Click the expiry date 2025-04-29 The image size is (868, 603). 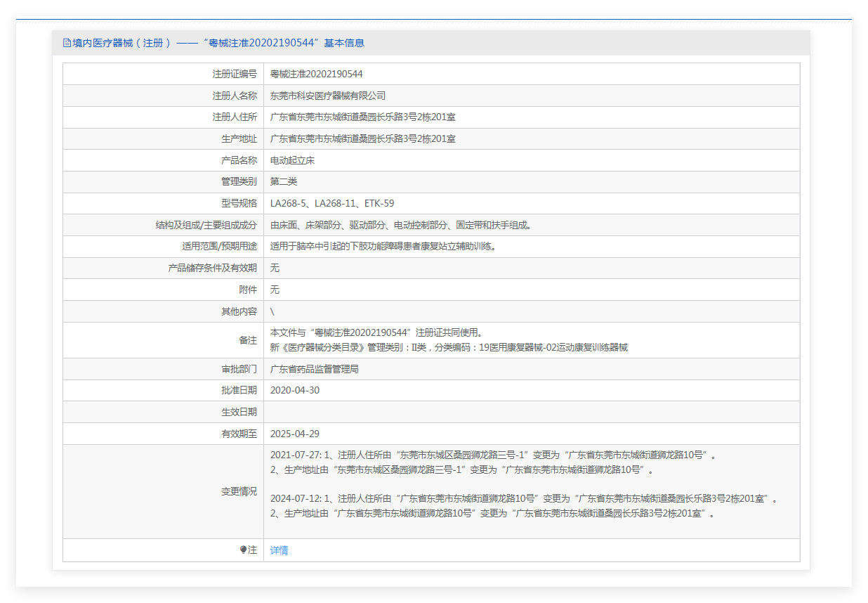pos(295,434)
